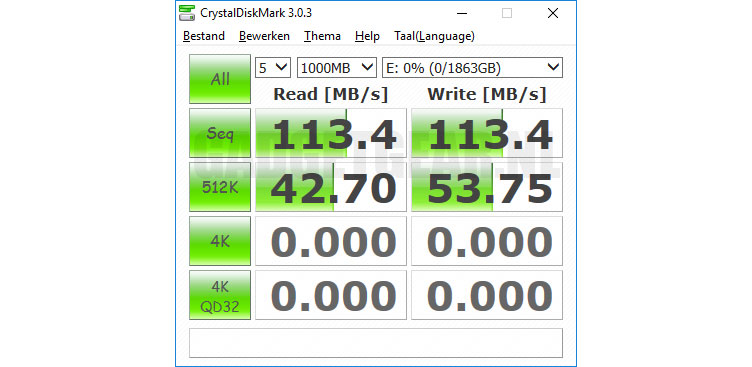Viewport: 752px width, 367px height.
Task: Expand the test count dropdown showing 5
Action: (x=273, y=68)
